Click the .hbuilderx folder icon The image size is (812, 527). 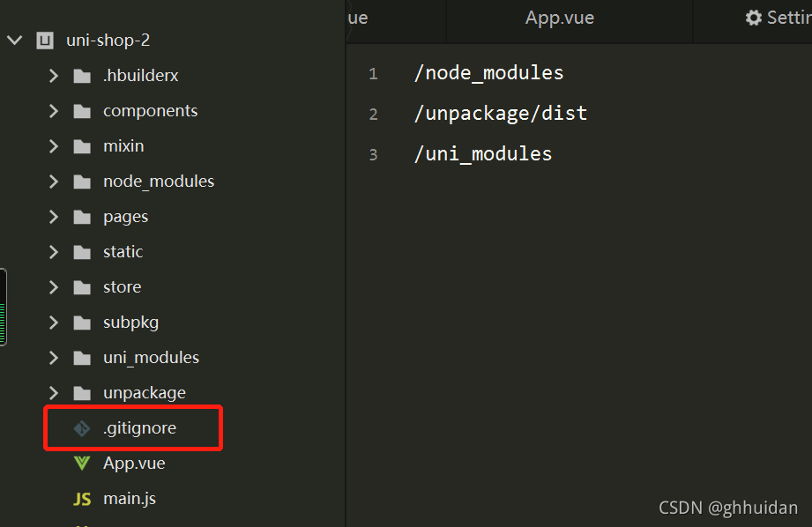pyautogui.click(x=82, y=76)
